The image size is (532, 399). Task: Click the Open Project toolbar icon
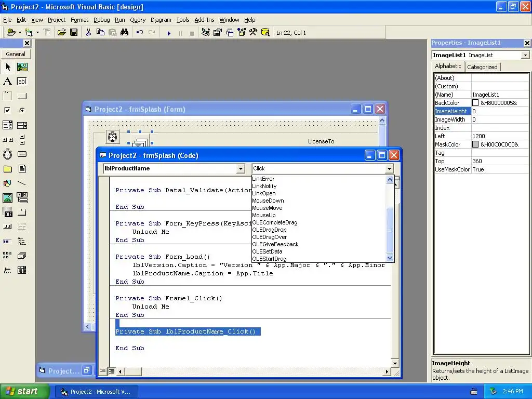coord(61,33)
